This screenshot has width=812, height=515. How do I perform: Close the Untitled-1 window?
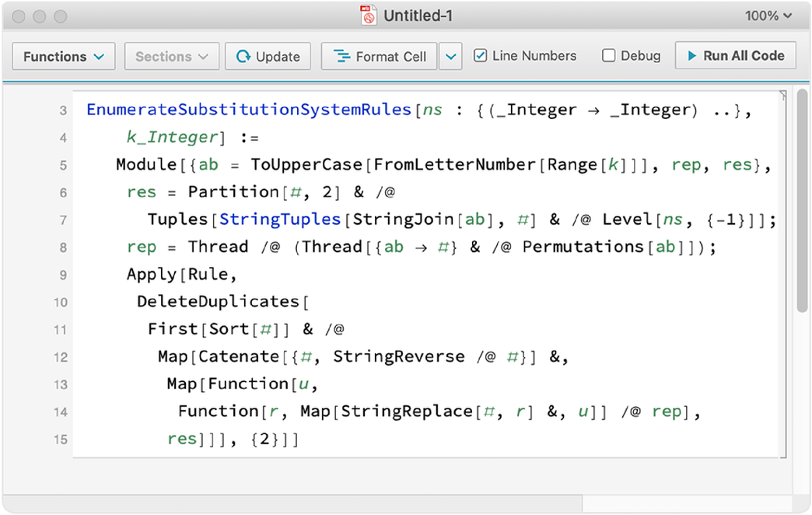[x=19, y=16]
